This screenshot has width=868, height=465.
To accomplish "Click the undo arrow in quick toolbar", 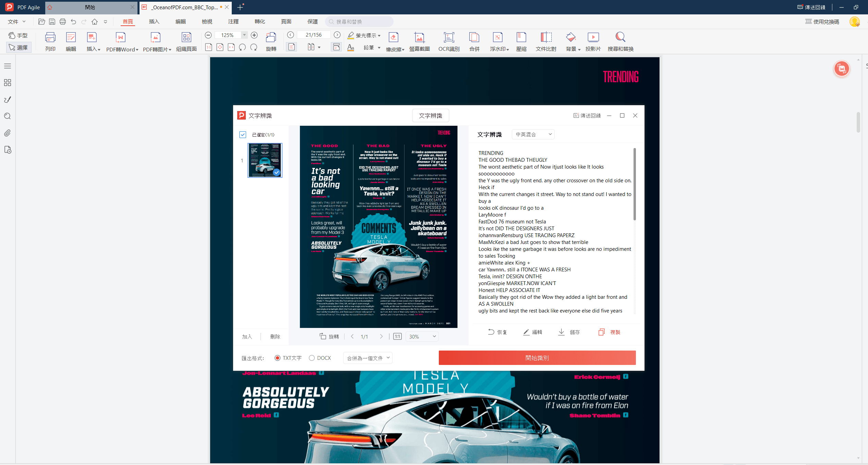I will [x=73, y=22].
